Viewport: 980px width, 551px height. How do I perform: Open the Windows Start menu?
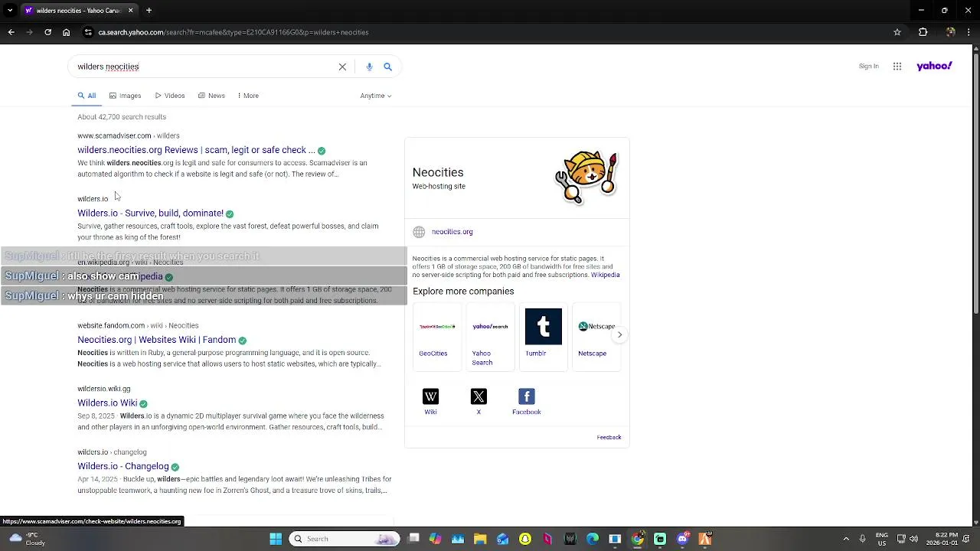coord(276,539)
